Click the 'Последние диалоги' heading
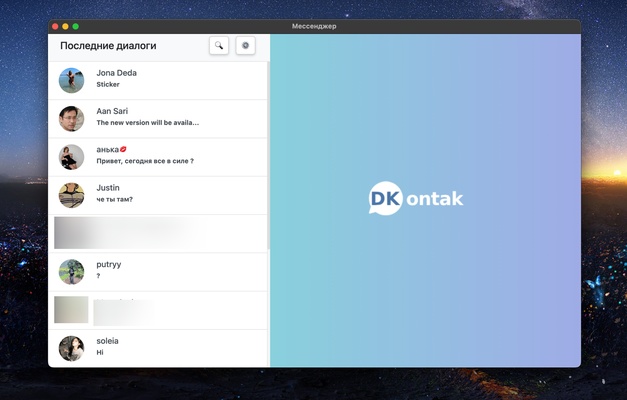 pyautogui.click(x=108, y=46)
